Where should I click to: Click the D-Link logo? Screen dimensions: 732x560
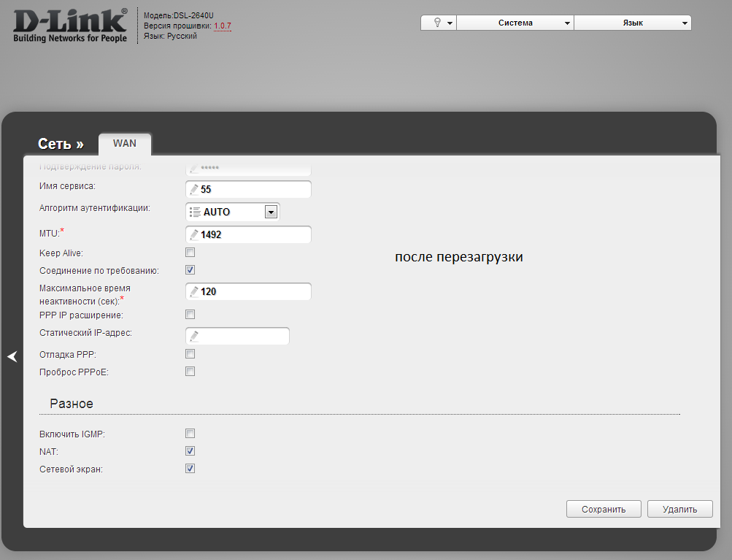[70, 26]
